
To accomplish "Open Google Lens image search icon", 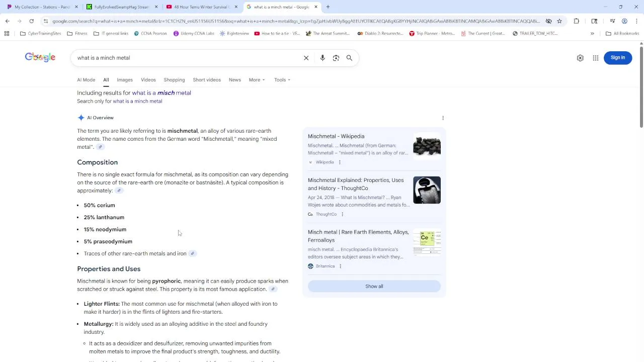I will [x=336, y=58].
